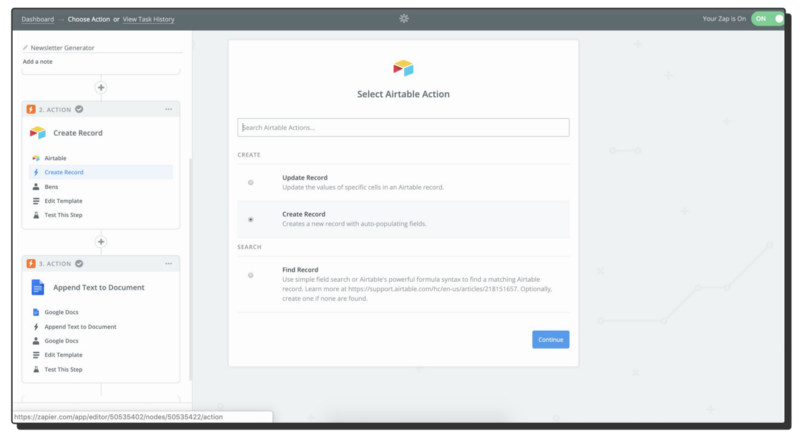
Task: Click Add a note
Action: pos(37,61)
